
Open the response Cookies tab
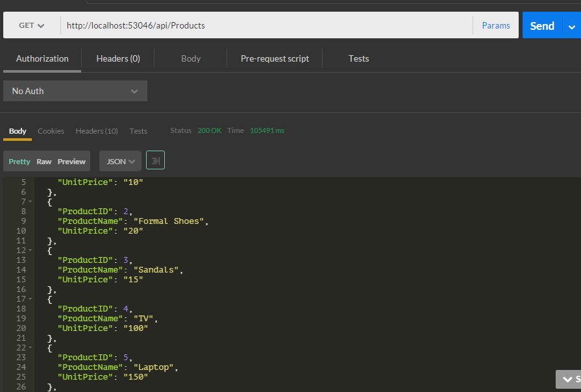pos(51,131)
